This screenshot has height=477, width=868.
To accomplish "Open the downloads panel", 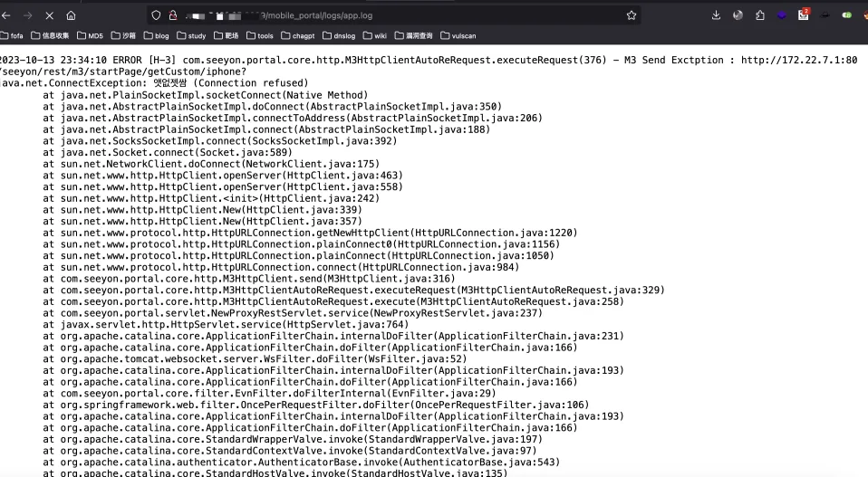I will pos(716,15).
